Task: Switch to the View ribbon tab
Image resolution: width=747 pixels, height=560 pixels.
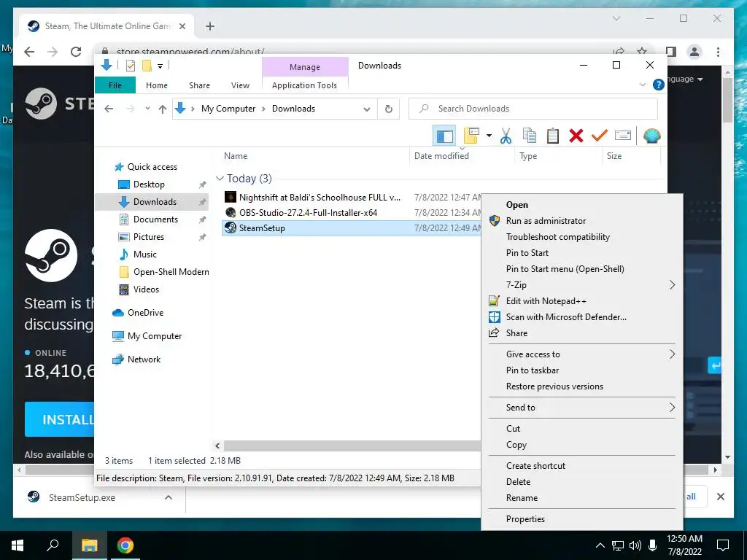Action: [x=240, y=85]
